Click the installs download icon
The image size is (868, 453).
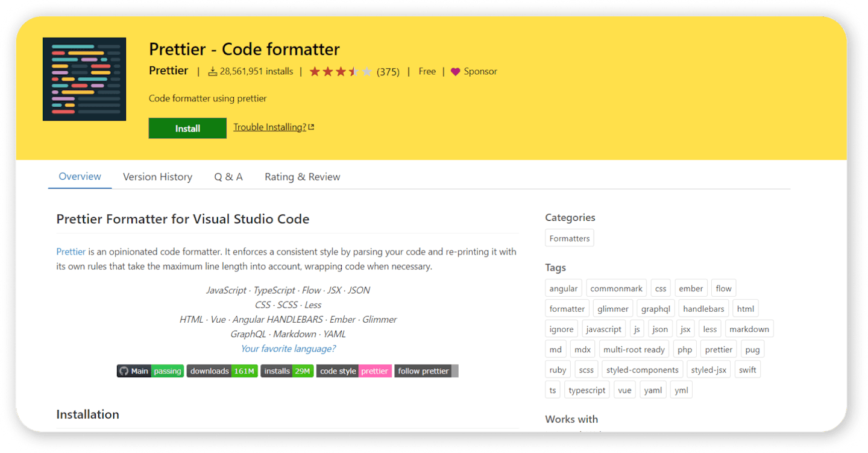pos(212,72)
